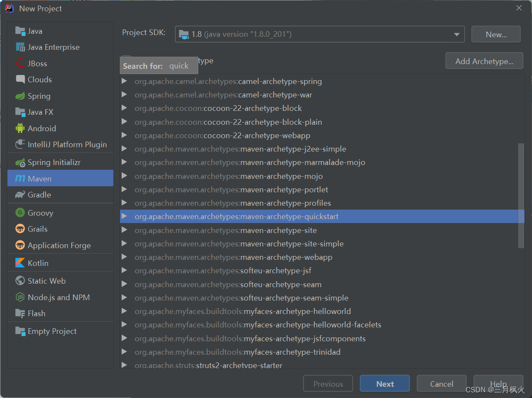Click the green Groovy G icon

[x=20, y=213]
